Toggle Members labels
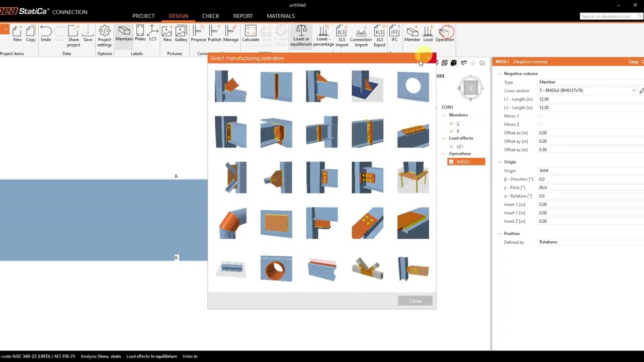The height and width of the screenshot is (362, 644). click(124, 34)
